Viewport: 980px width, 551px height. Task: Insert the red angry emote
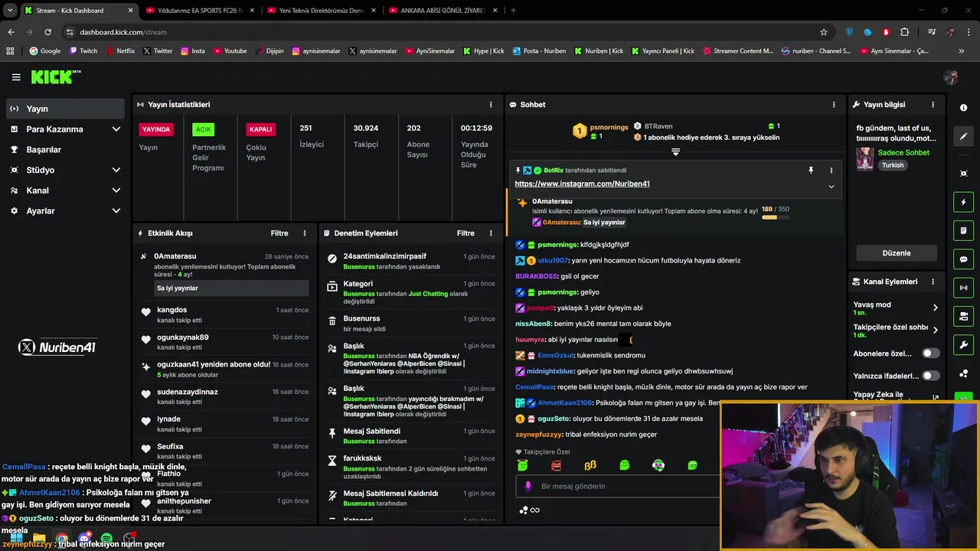click(557, 465)
